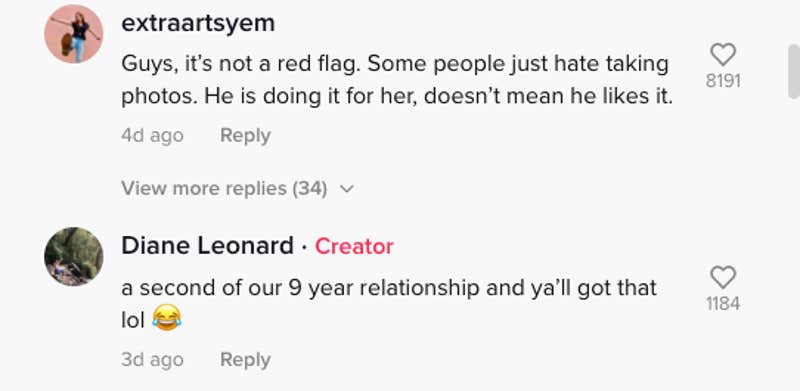Like extraartsyem's comment with the heart icon
The image size is (800, 391).
tap(723, 55)
